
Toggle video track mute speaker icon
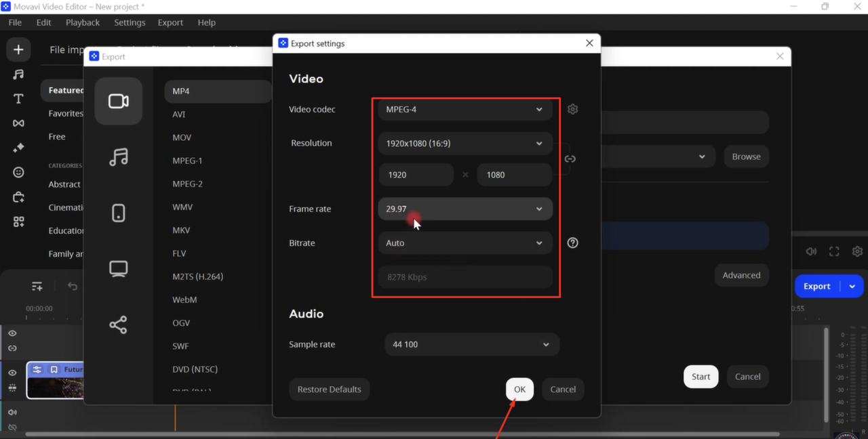(x=12, y=412)
